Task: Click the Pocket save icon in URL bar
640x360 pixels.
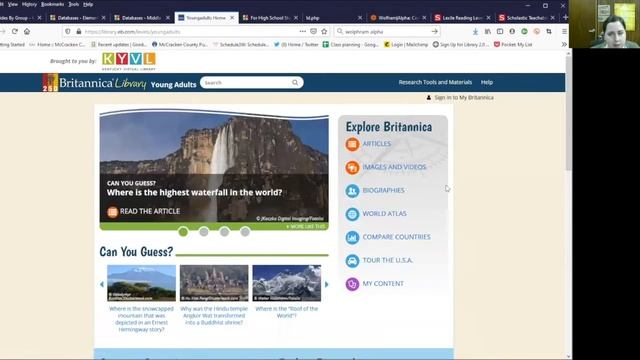Action: click(313, 31)
